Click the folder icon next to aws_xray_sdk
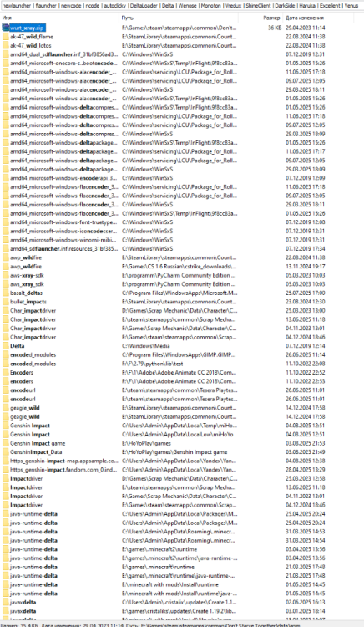The image size is (364, 627). [6, 284]
